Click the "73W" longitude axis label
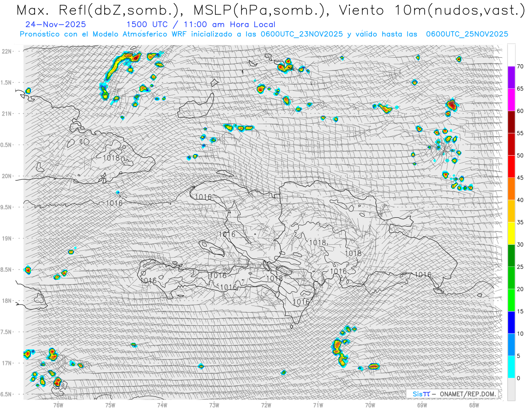This screenshot has width=532, height=411. (x=214, y=404)
